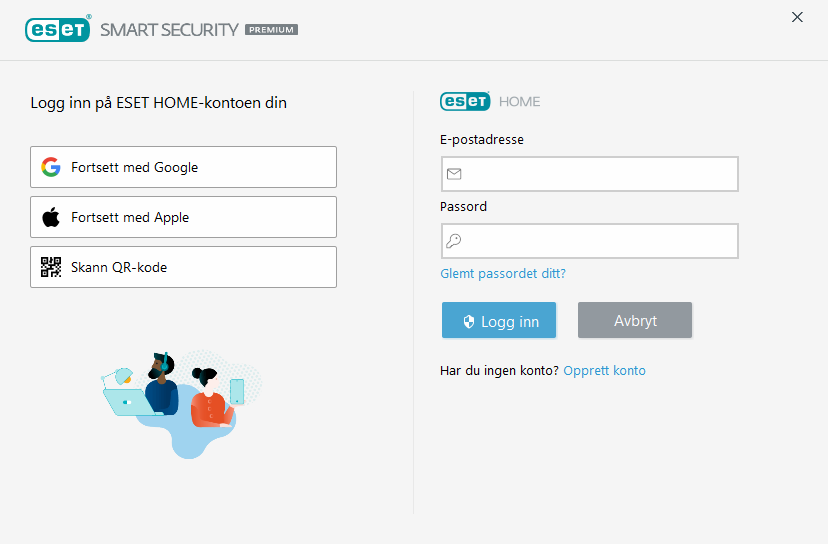Choose Fortsett med Apple

coord(183,217)
